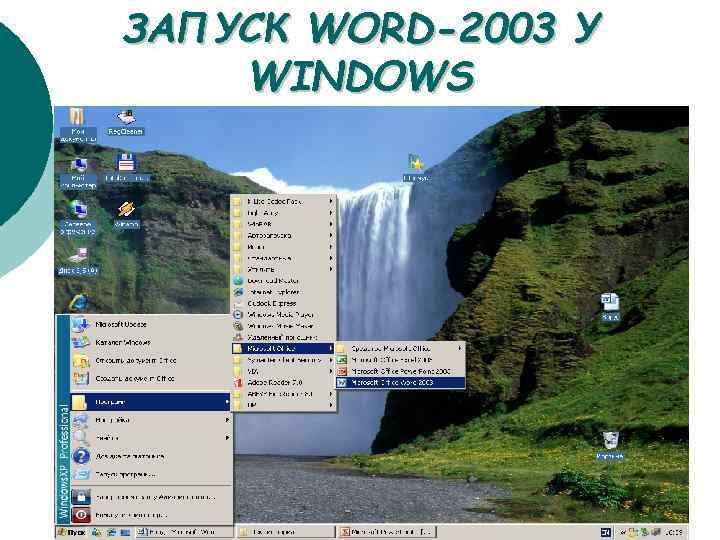The width and height of the screenshot is (720, 540).
Task: Select Сетевое окружение desktop icon
Action: coord(78,219)
